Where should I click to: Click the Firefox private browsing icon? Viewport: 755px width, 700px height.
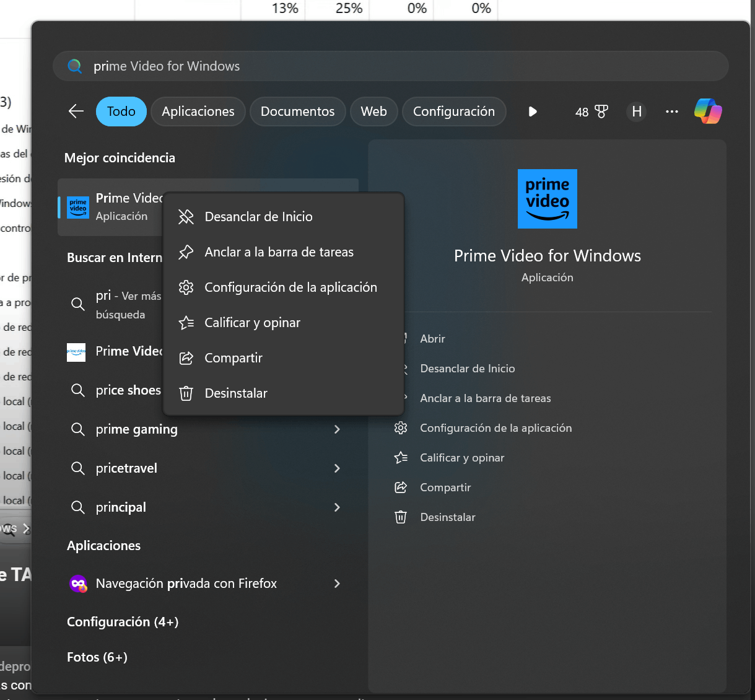(x=78, y=584)
